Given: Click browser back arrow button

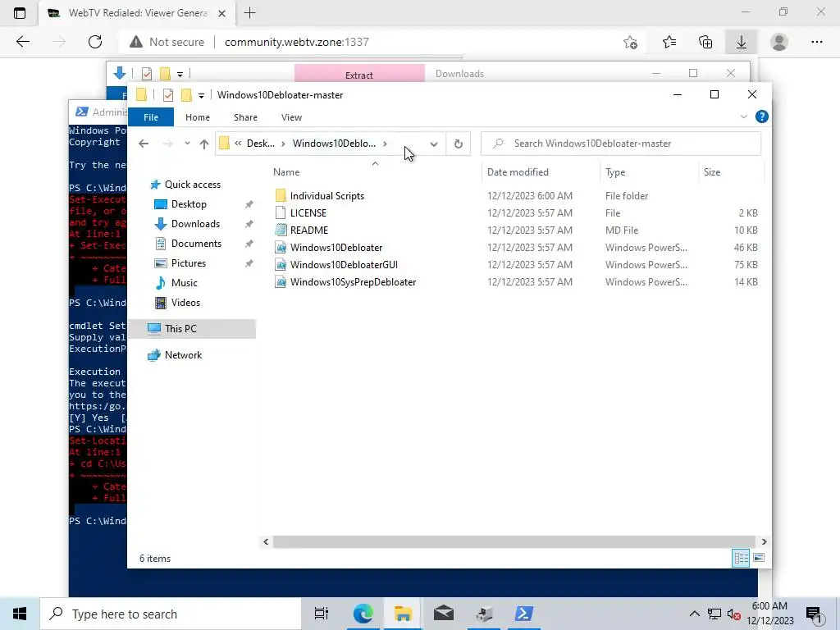Looking at the screenshot, I should click(x=22, y=42).
